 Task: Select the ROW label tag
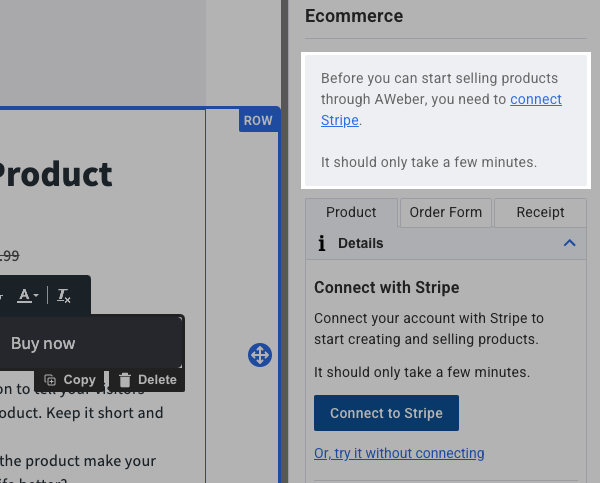pos(258,120)
